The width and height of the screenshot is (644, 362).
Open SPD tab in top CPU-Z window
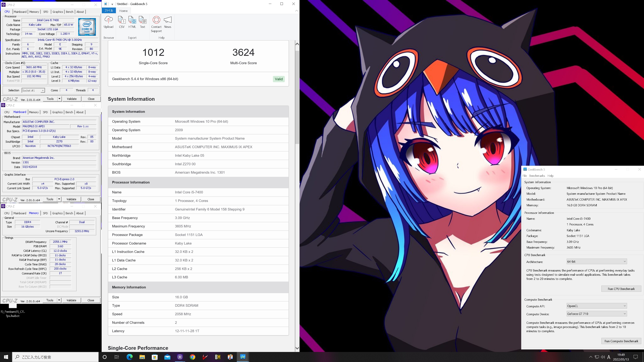pyautogui.click(x=45, y=12)
